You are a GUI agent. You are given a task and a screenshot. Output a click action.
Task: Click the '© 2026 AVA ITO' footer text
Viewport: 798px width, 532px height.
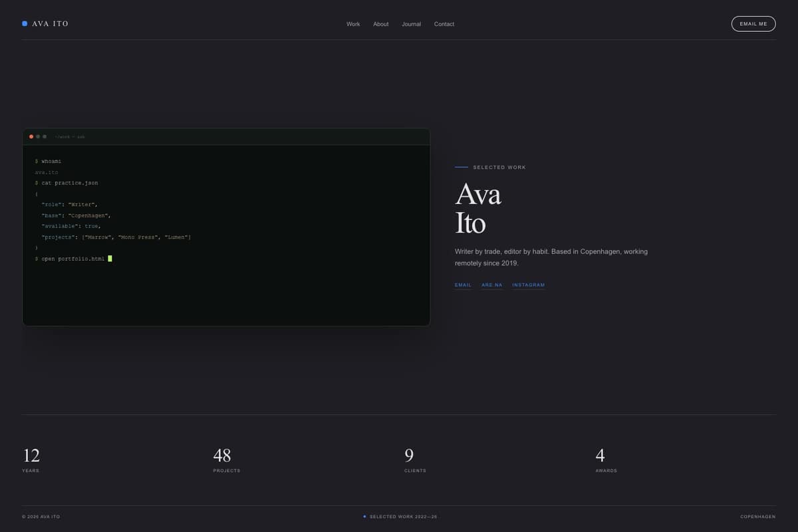(41, 517)
